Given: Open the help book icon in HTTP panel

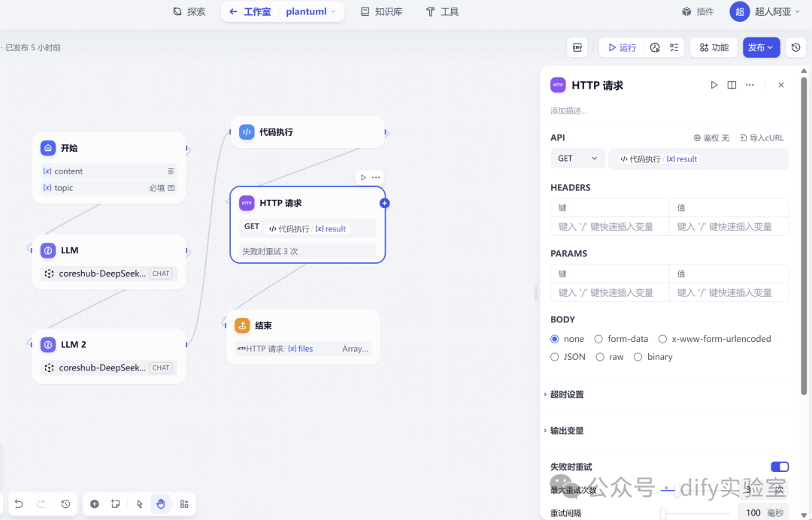Looking at the screenshot, I should click(732, 85).
